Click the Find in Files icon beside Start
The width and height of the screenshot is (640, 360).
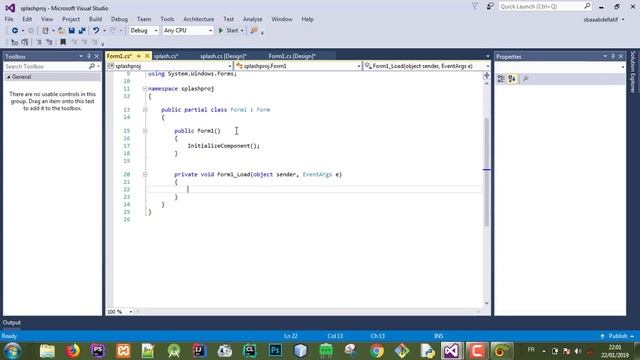tap(254, 31)
